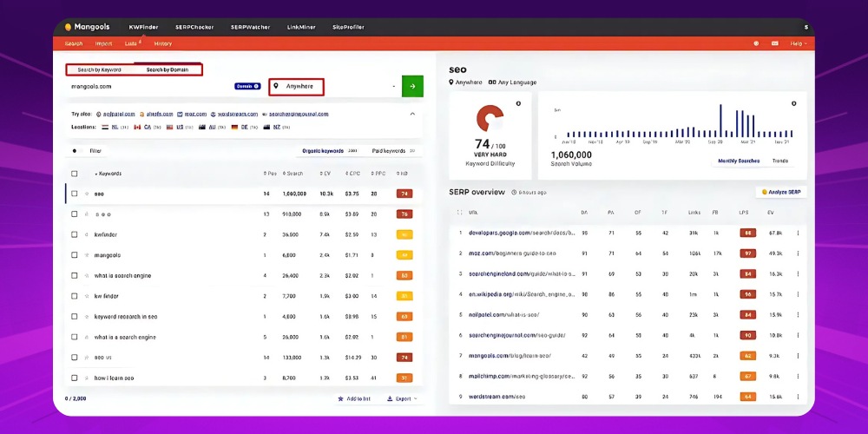Toggle the Filter switch

tap(77, 150)
